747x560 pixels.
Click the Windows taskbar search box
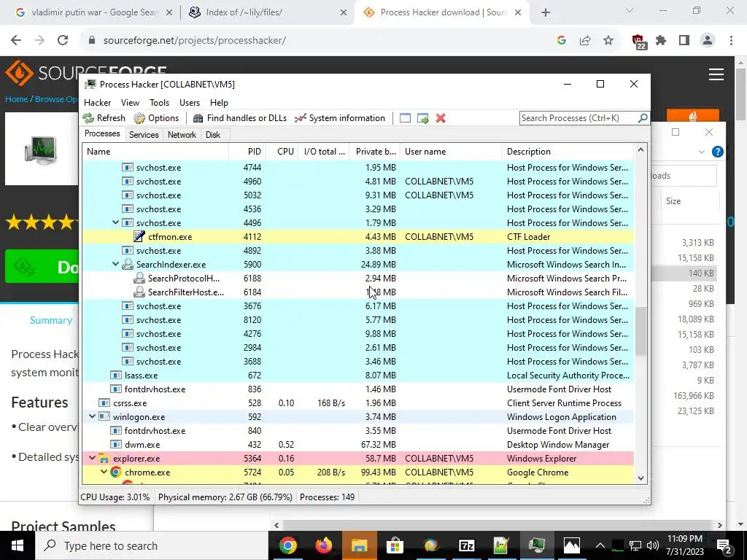pos(151,545)
